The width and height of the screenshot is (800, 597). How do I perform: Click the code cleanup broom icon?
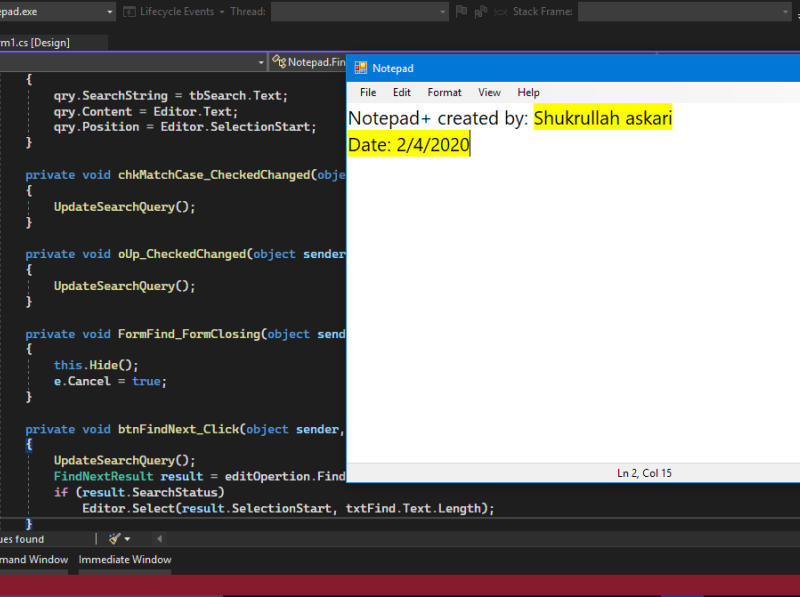(x=115, y=538)
